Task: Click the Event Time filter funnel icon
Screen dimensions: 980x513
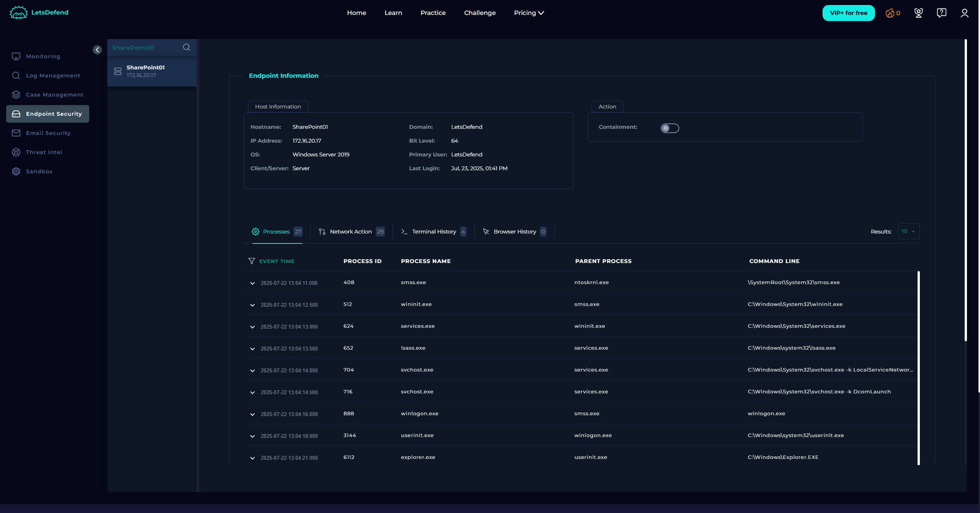Action: coord(252,261)
